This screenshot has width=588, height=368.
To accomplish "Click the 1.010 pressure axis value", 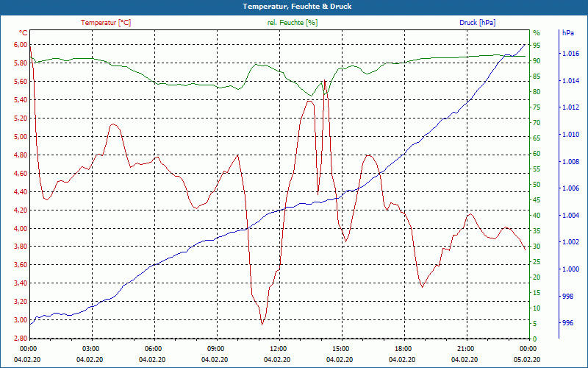I will tap(570, 135).
